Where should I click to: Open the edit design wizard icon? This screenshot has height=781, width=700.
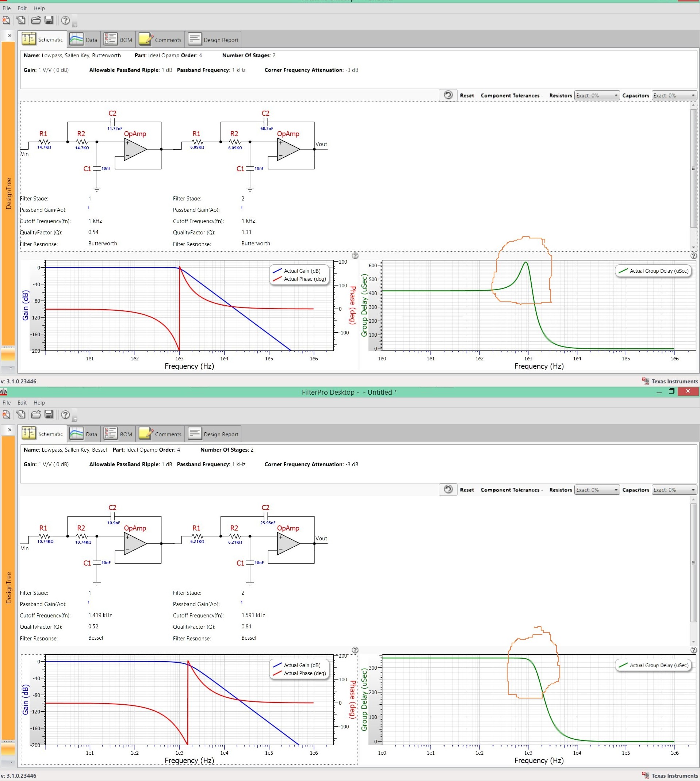21,21
